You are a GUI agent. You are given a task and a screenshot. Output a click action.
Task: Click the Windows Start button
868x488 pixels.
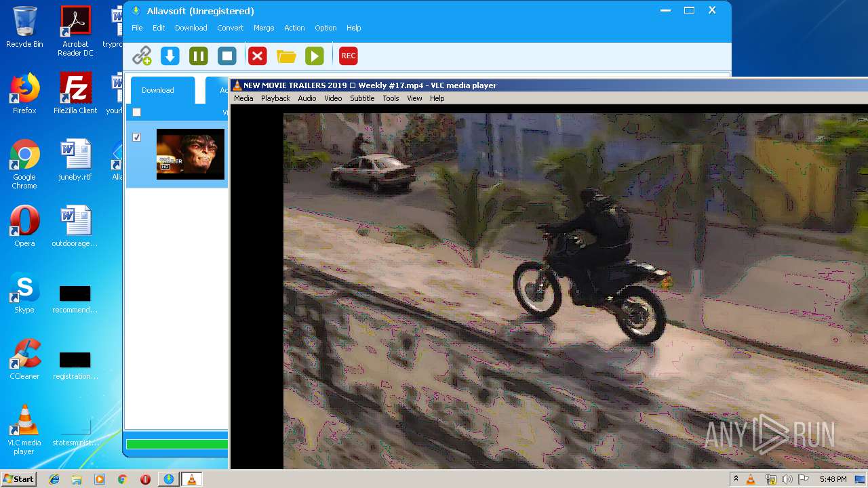19,479
